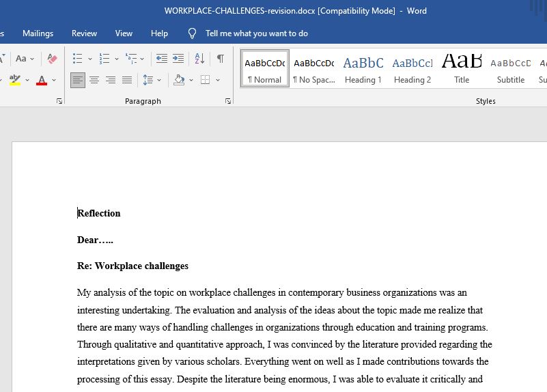Apply yellow Text Highlight Color
Screen dimensions: 547x392
point(14,80)
